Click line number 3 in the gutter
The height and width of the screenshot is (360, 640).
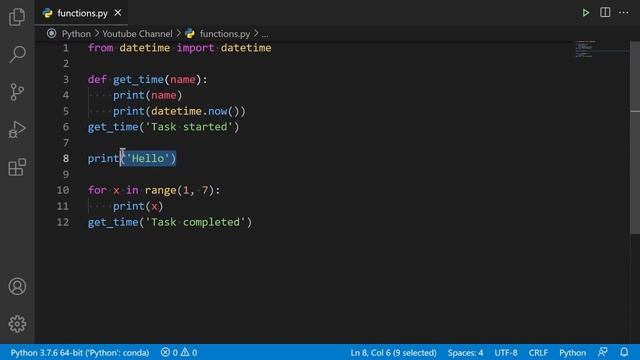click(66, 80)
